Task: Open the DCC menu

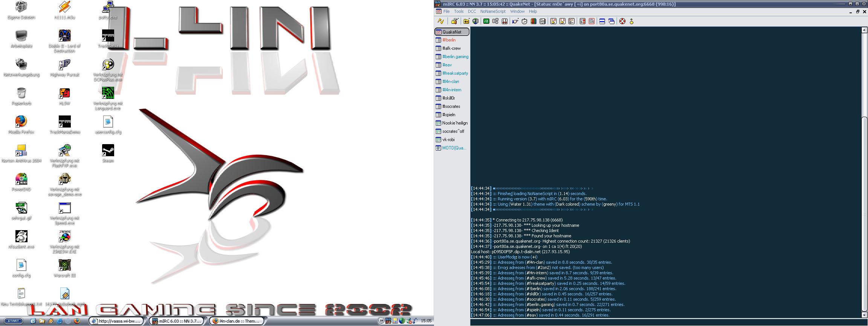Action: 472,11
